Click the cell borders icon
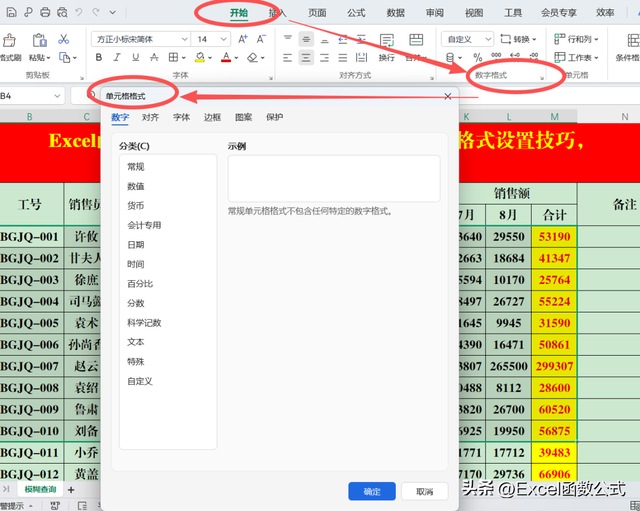 click(173, 58)
